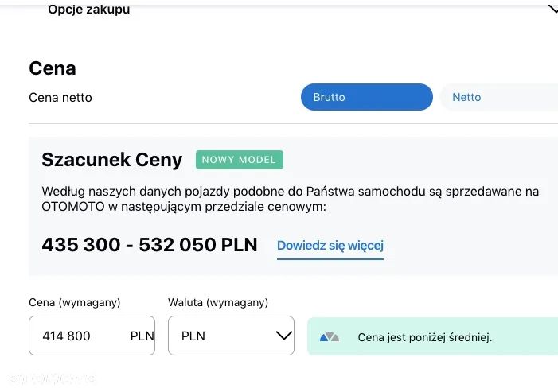Click the PLN suffix inside the price field
This screenshot has height=392, width=558.
tap(141, 336)
